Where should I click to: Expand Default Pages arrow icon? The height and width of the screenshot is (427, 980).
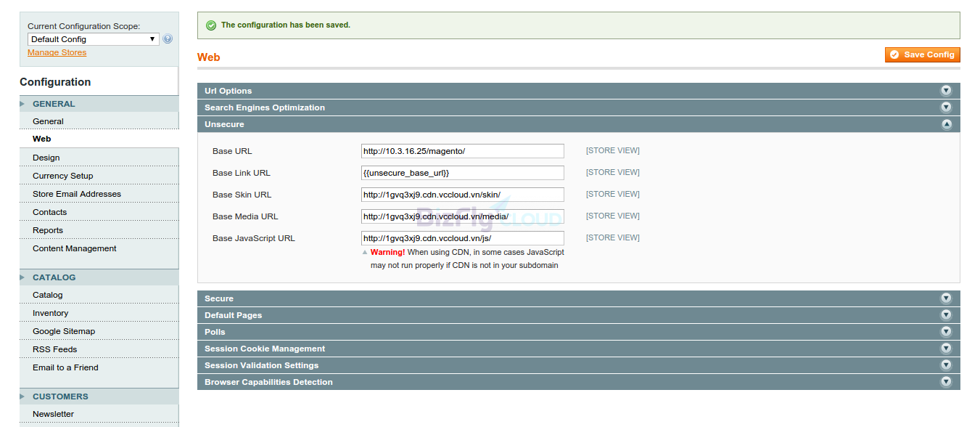point(946,315)
